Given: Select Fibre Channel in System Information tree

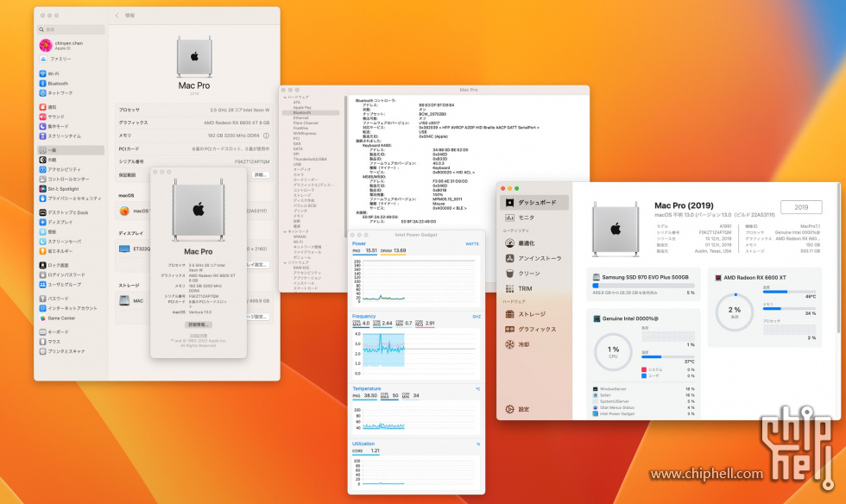Looking at the screenshot, I should tap(306, 123).
